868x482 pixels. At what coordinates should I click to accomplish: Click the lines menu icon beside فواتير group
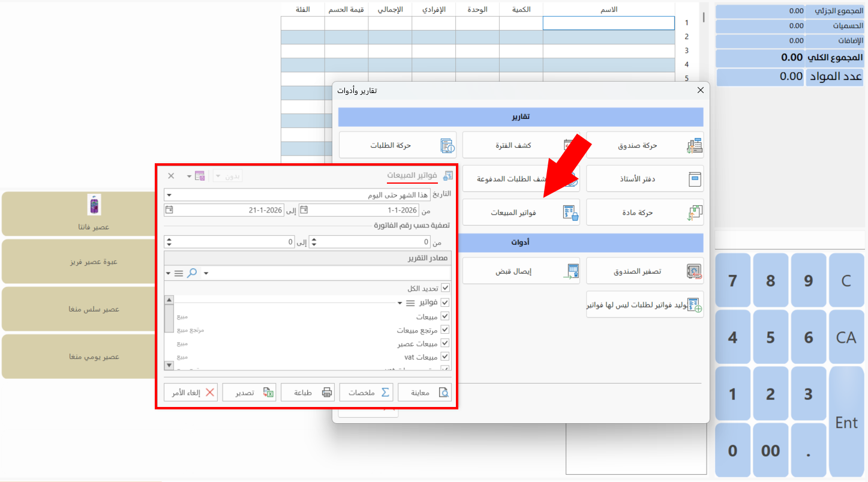(x=411, y=303)
